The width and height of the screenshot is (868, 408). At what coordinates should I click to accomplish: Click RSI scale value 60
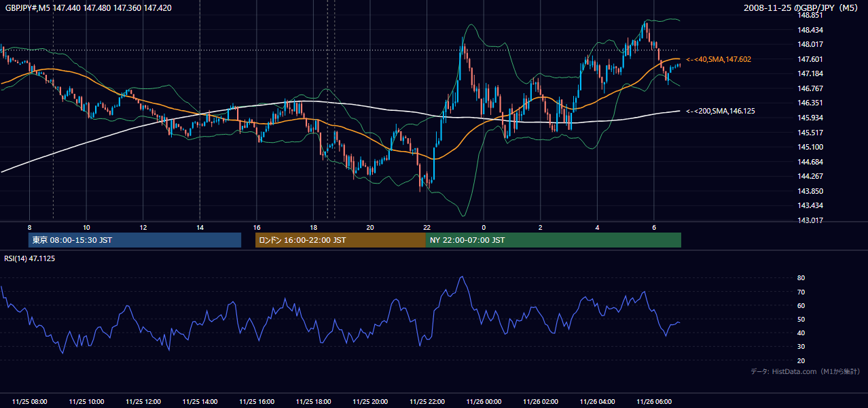coord(801,305)
